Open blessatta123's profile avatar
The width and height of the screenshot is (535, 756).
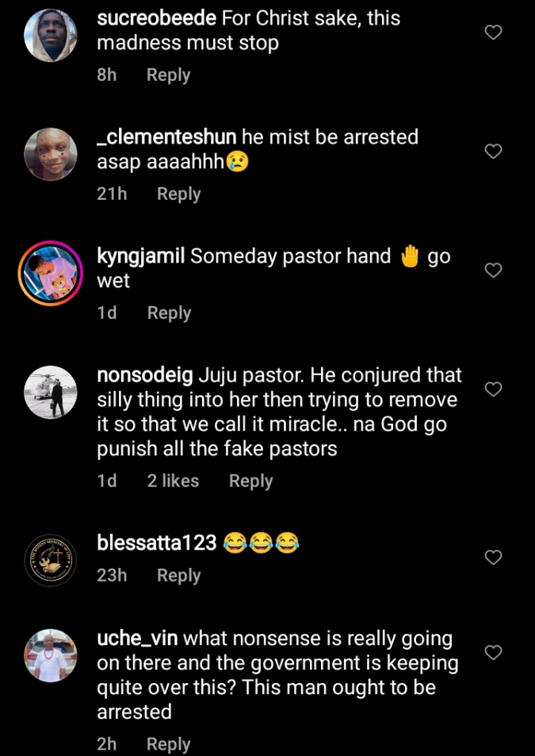click(51, 560)
